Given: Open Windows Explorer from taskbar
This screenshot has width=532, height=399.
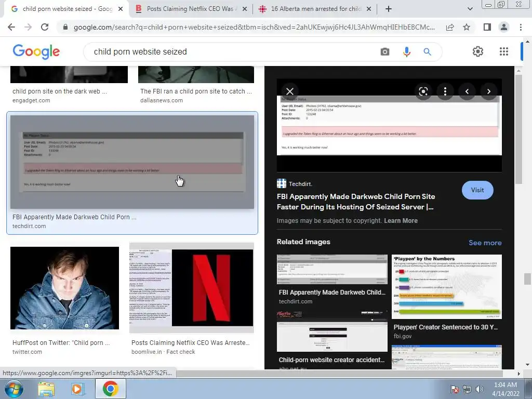Looking at the screenshot, I should coord(46,389).
